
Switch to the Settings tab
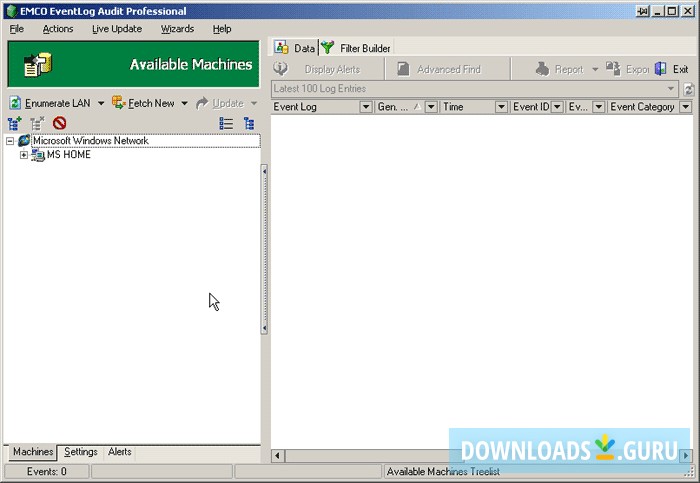click(x=80, y=452)
